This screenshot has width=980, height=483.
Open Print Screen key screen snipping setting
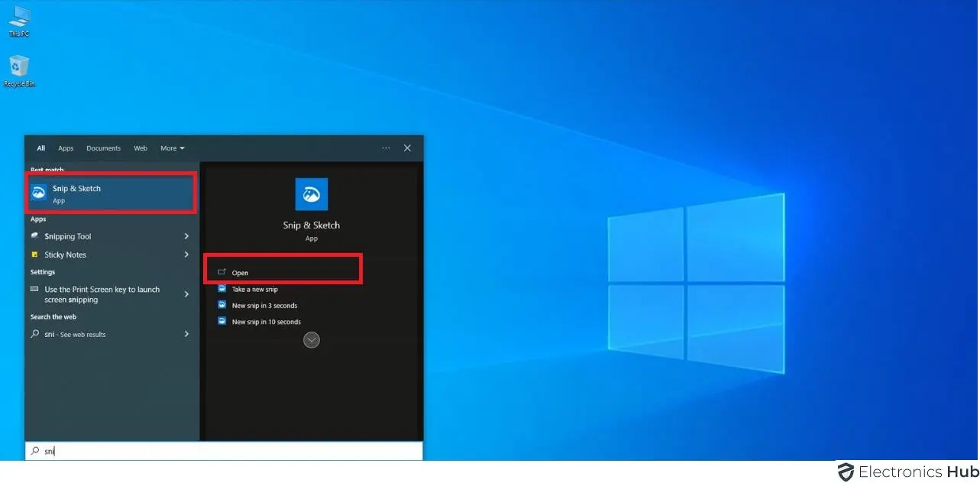[x=102, y=294]
